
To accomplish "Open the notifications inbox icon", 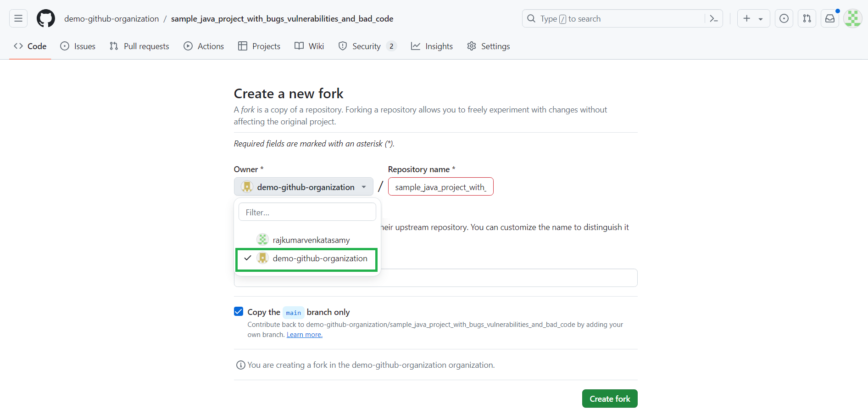I will point(830,18).
